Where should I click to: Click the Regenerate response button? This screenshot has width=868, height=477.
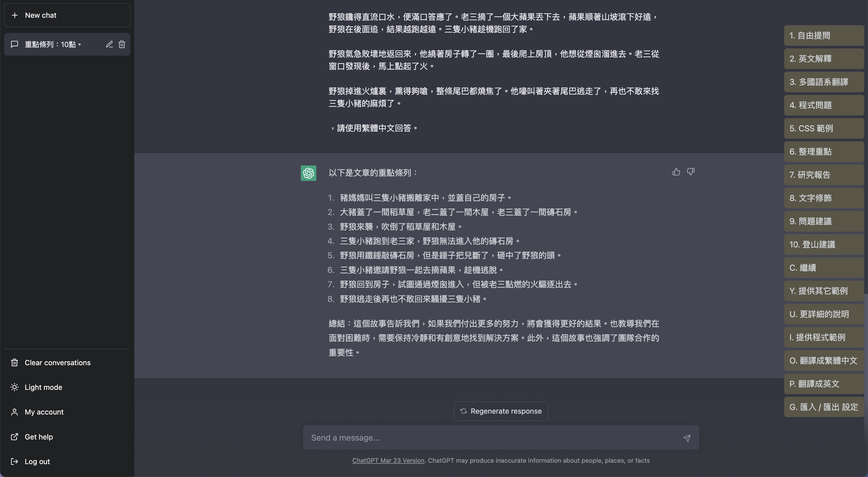pyautogui.click(x=501, y=411)
